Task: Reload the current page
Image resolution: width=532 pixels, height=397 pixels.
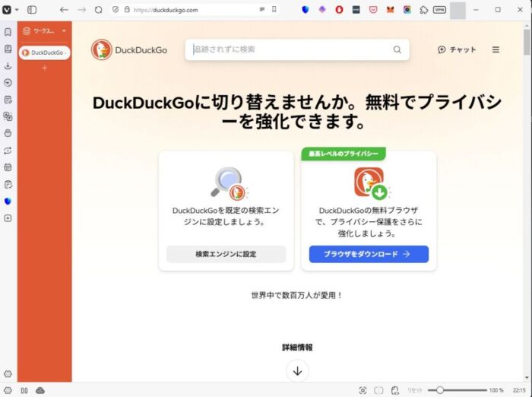Action: click(98, 10)
